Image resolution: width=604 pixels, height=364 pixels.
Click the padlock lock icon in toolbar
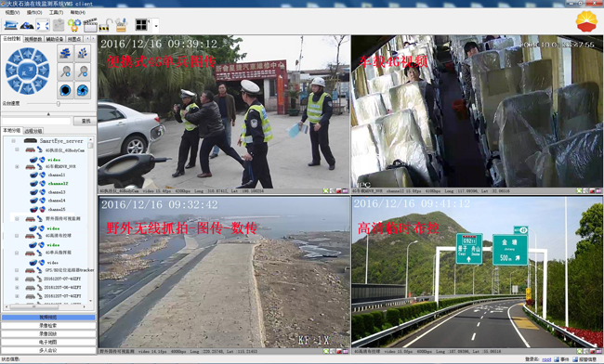105,26
